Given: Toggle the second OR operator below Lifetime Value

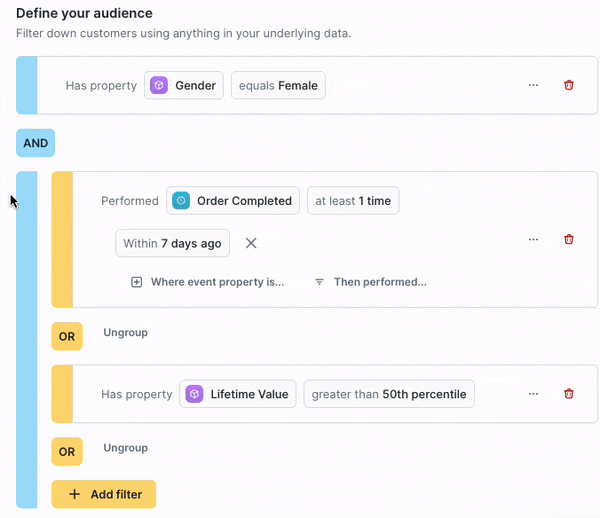Looking at the screenshot, I should click(x=67, y=451).
